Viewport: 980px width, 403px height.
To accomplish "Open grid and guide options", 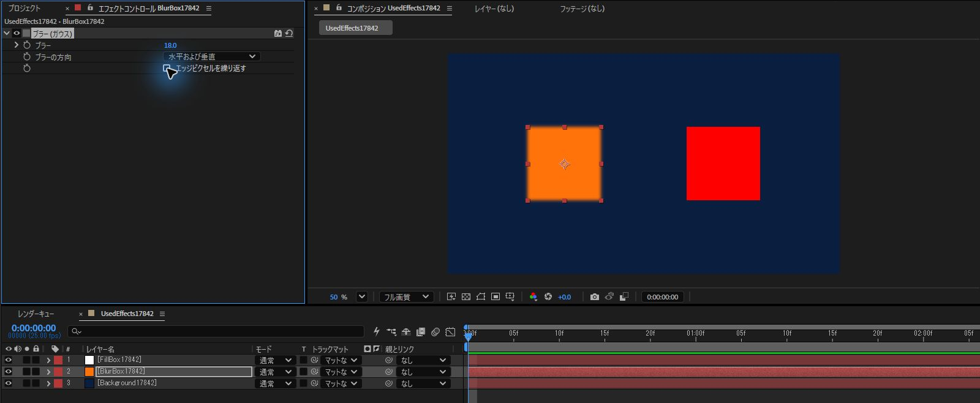I will click(510, 296).
